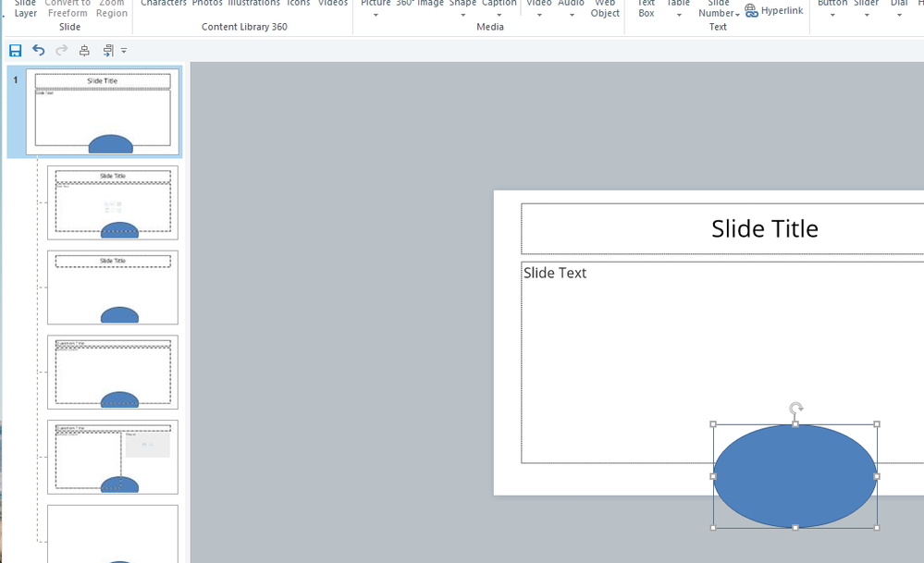Viewport: 924px width, 563px height.
Task: Click the Undo arrow icon
Action: point(38,50)
